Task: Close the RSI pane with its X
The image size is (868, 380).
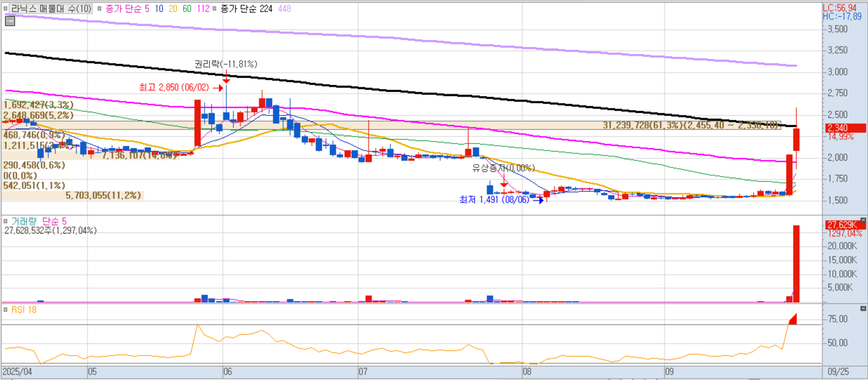Action: [863, 308]
